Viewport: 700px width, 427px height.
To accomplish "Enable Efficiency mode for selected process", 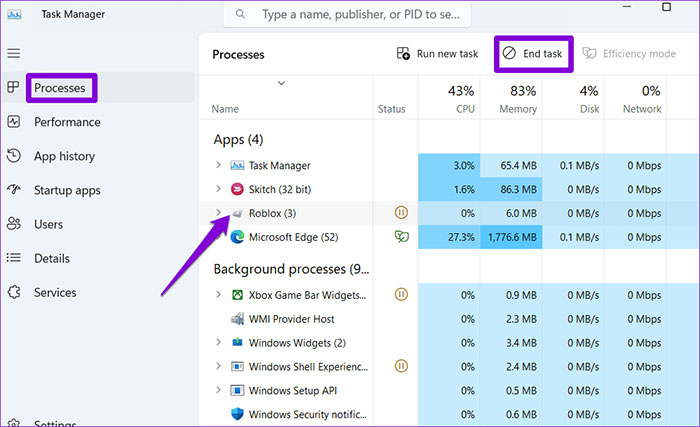I will (x=628, y=54).
